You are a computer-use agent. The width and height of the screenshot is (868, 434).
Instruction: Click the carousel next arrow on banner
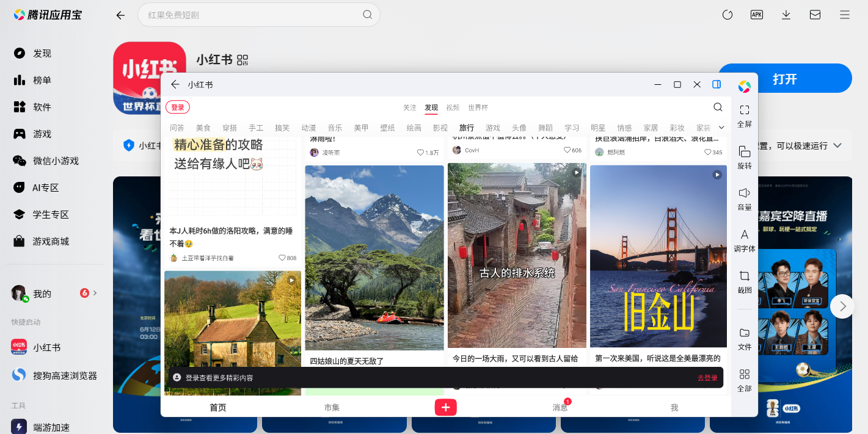point(842,306)
